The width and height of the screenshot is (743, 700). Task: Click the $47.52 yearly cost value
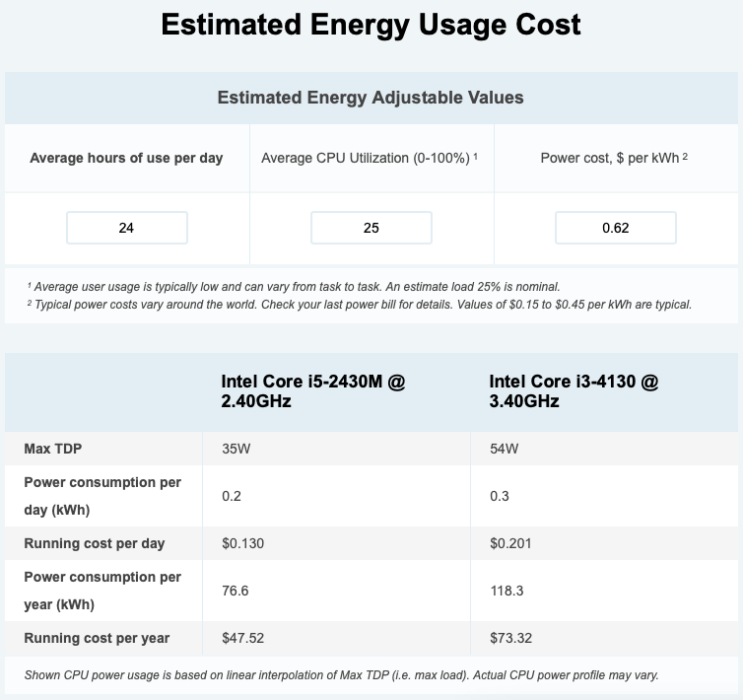pyautogui.click(x=242, y=638)
